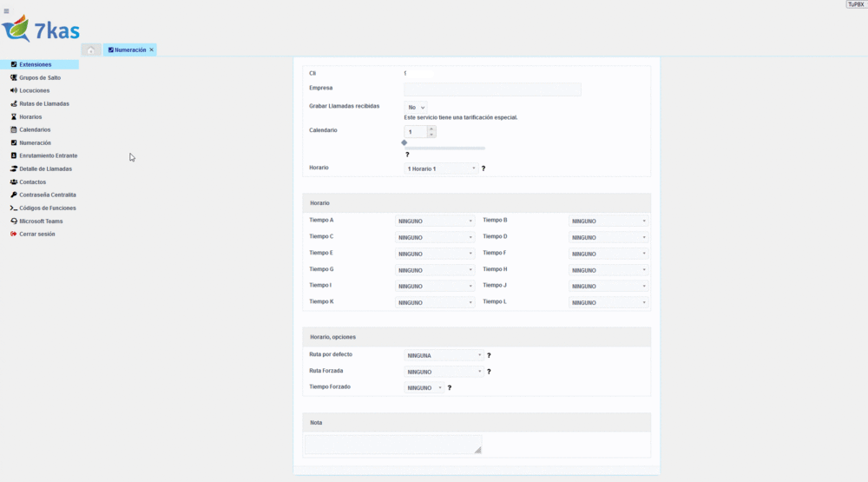Click Cerrar sesión in sidebar
Viewport: 868px width, 482px height.
point(36,234)
